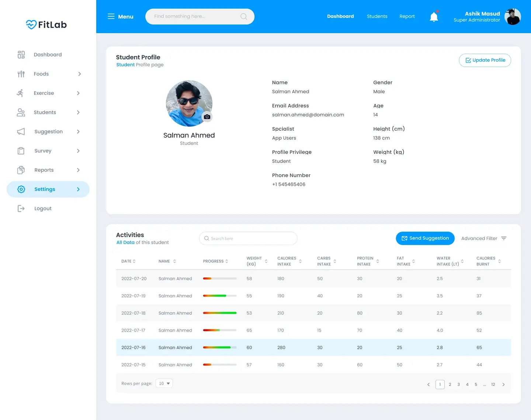Image resolution: width=531 pixels, height=420 pixels.
Task: Jump to page 12
Action: click(493, 385)
